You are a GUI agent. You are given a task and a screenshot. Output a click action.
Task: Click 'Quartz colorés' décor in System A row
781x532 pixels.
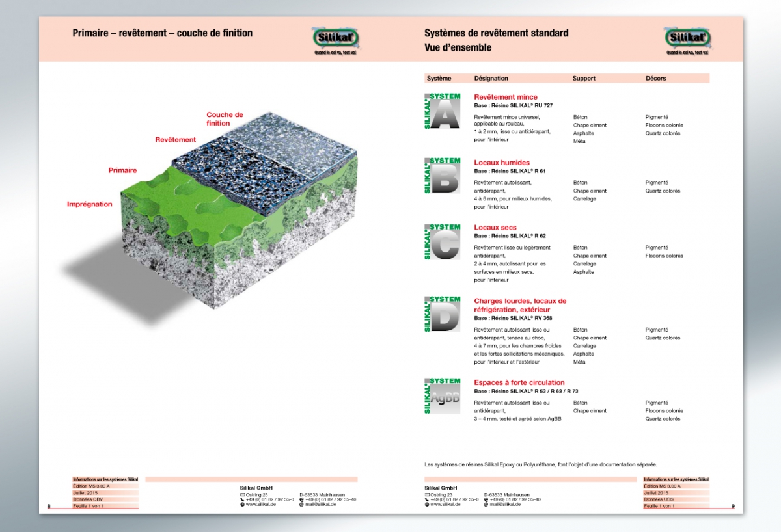663,133
